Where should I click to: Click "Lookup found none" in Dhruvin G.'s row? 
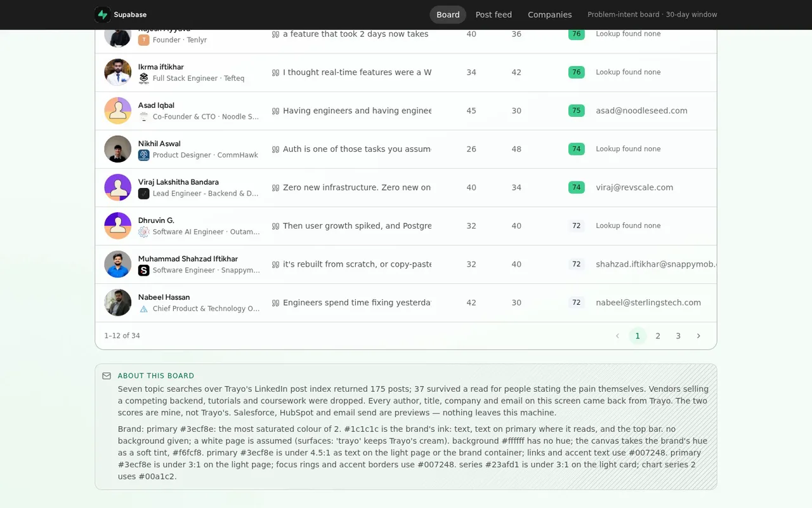tap(628, 226)
